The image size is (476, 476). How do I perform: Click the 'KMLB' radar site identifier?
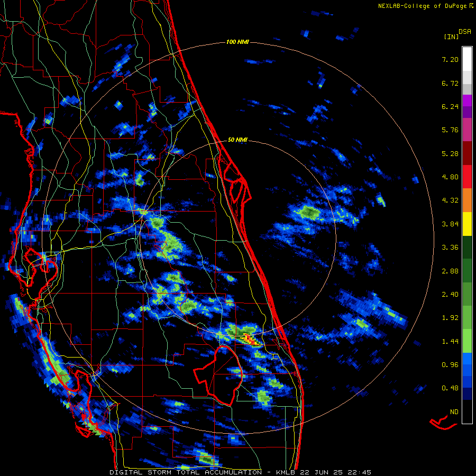287,472
